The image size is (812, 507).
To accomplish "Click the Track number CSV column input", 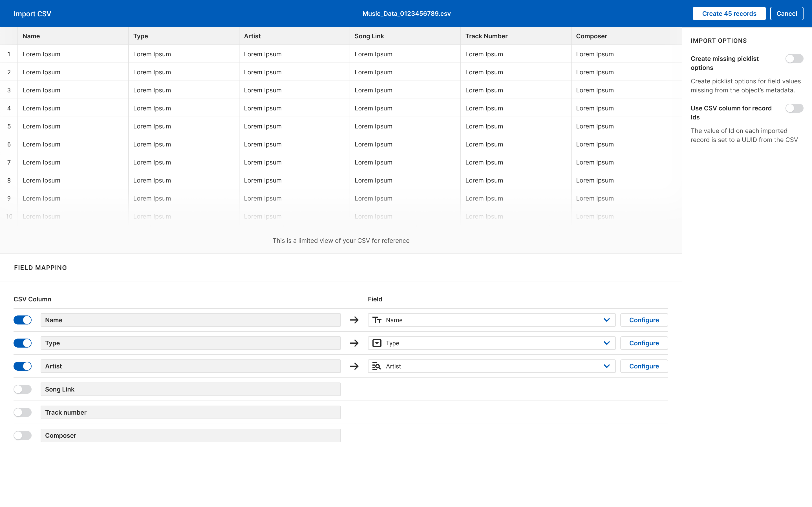I will point(190,412).
